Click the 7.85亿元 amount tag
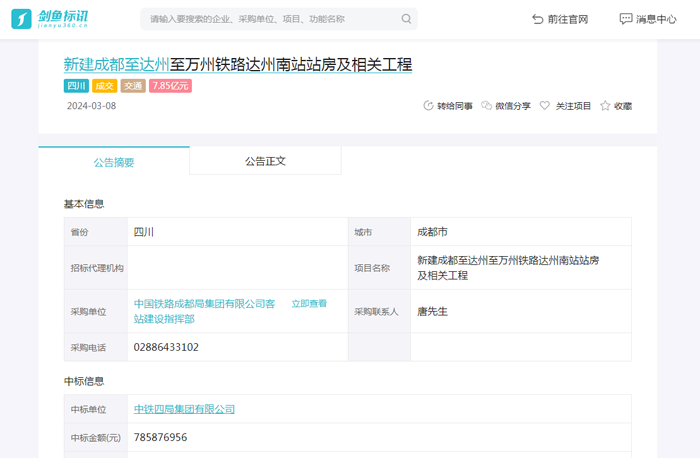Screen dimensions: 700x458 coord(170,86)
